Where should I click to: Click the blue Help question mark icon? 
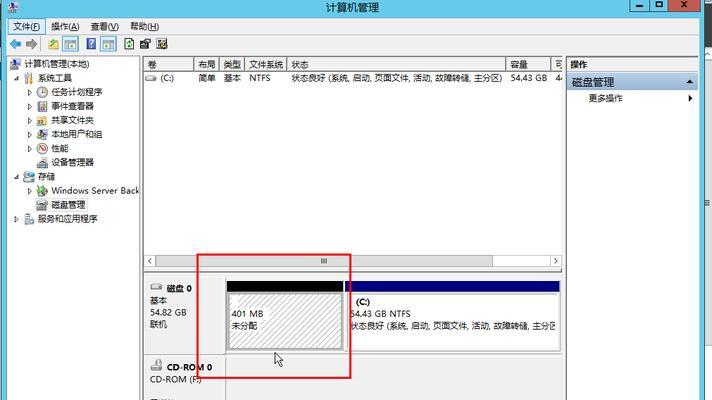click(91, 44)
